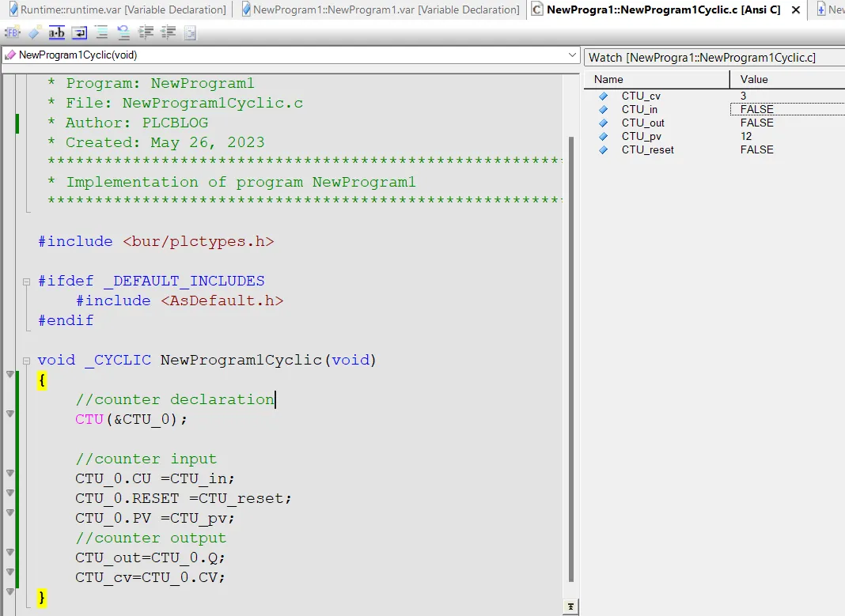Collapse the #ifdef _DEFAULT_INCLUDES fold marker
The height and width of the screenshot is (616, 845).
coord(26,282)
